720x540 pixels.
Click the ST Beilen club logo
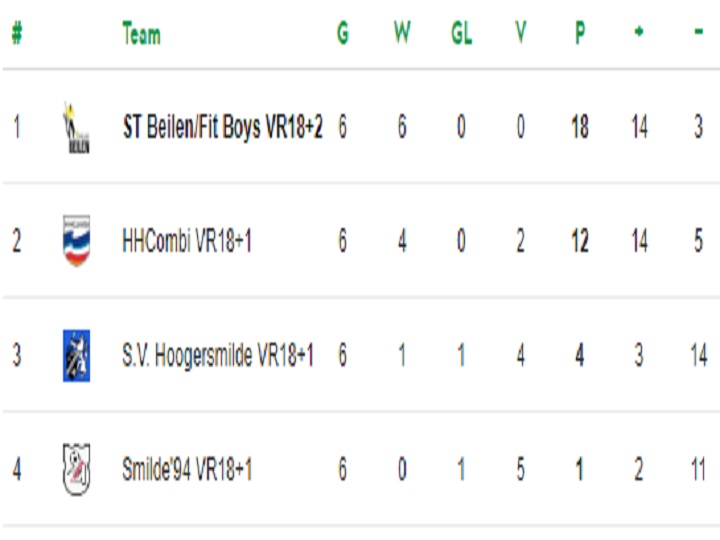(x=76, y=128)
